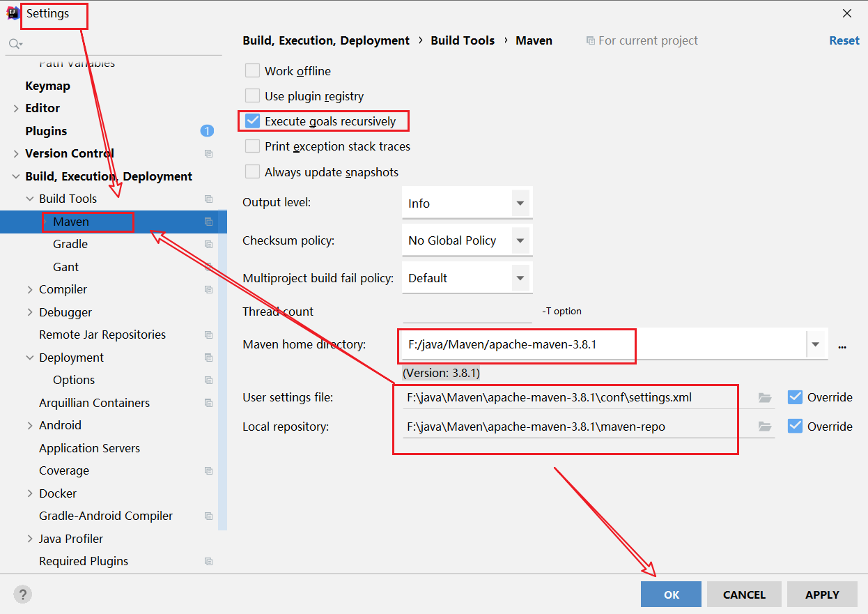Click the Plugins update count badge

click(x=207, y=131)
